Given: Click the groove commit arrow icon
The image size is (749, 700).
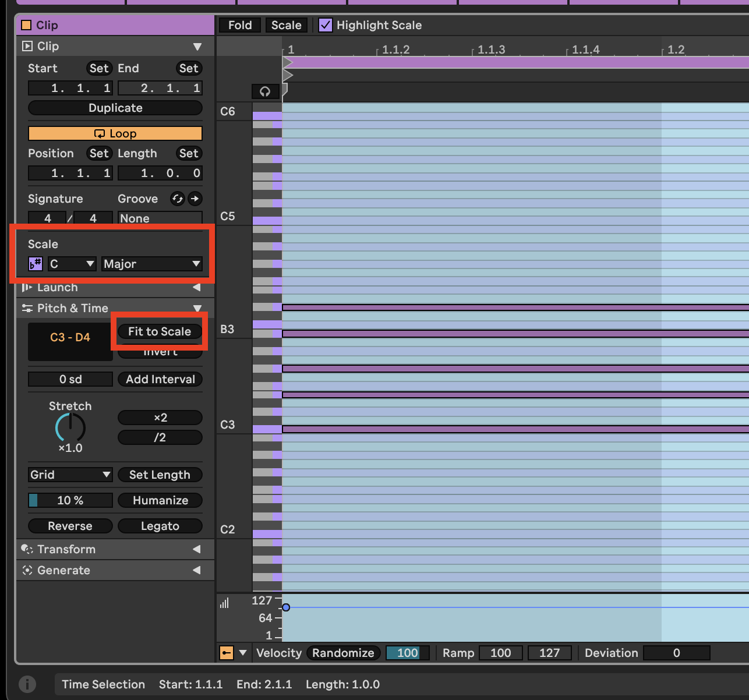Looking at the screenshot, I should point(195,199).
